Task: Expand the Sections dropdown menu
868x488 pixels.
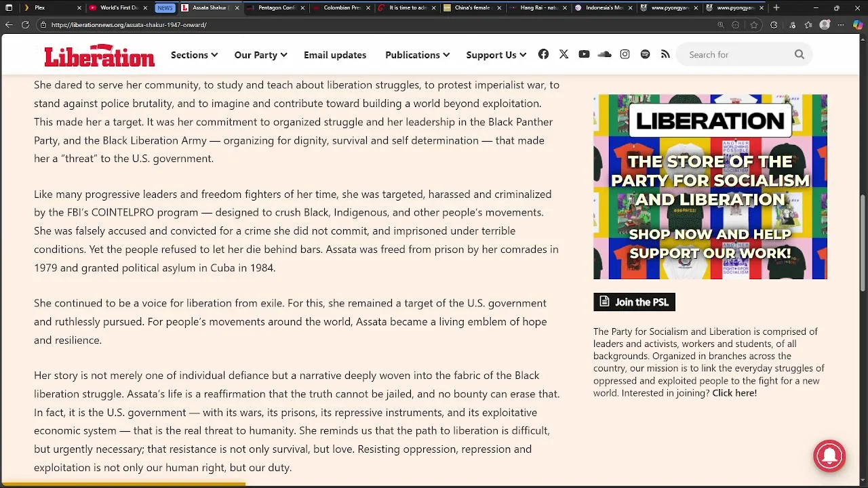Action: tap(194, 55)
